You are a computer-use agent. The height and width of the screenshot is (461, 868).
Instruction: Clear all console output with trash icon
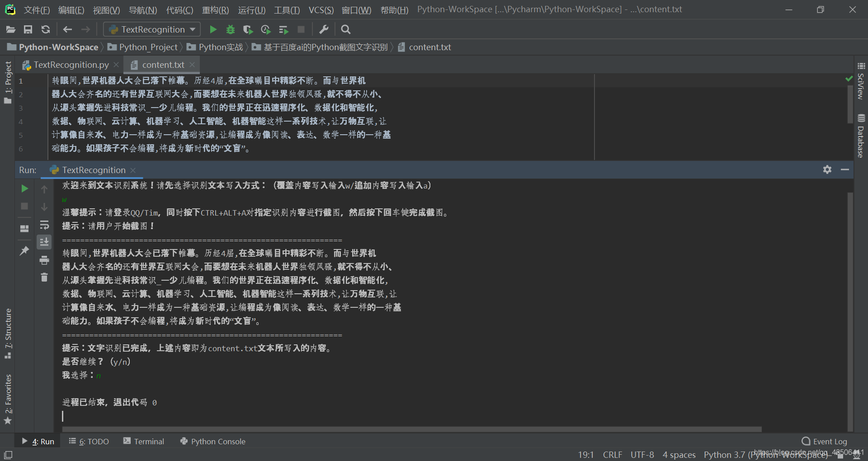(x=44, y=277)
